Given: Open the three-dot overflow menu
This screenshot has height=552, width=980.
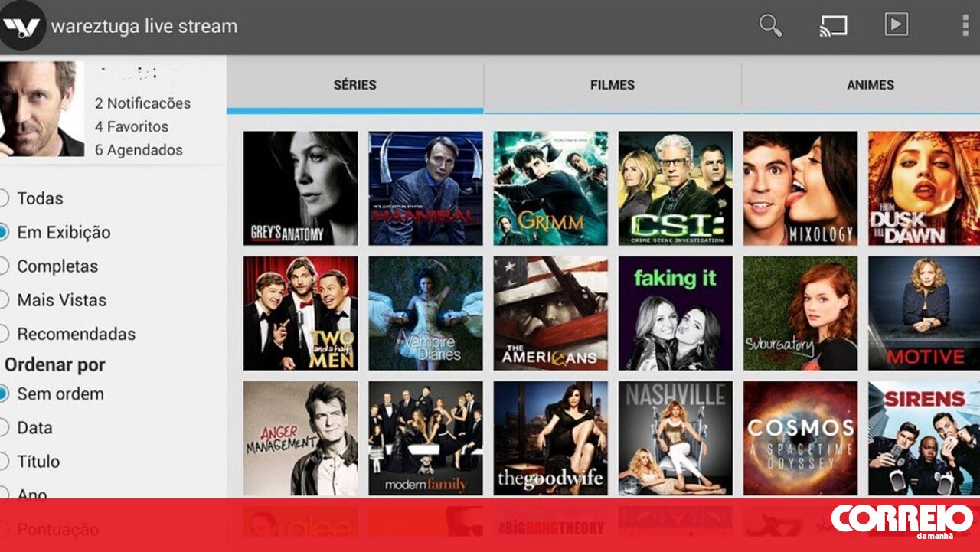Looking at the screenshot, I should [x=965, y=25].
